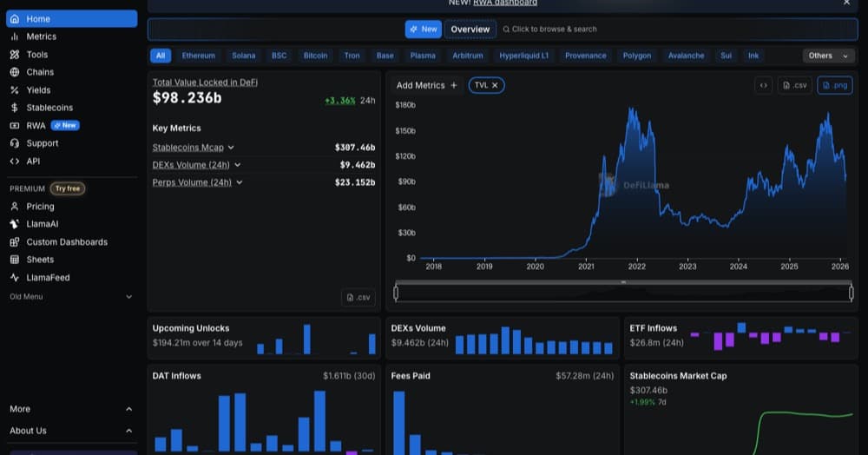
Task: Click the Stablecoins dollar icon
Action: 15,108
